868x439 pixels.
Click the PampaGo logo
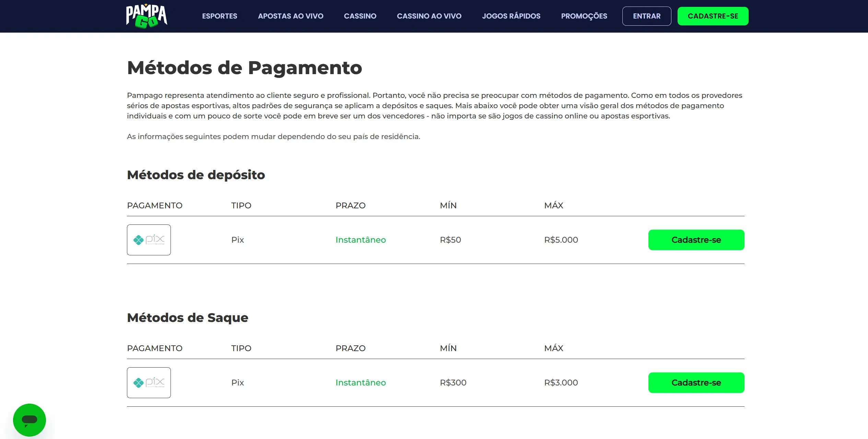[146, 16]
